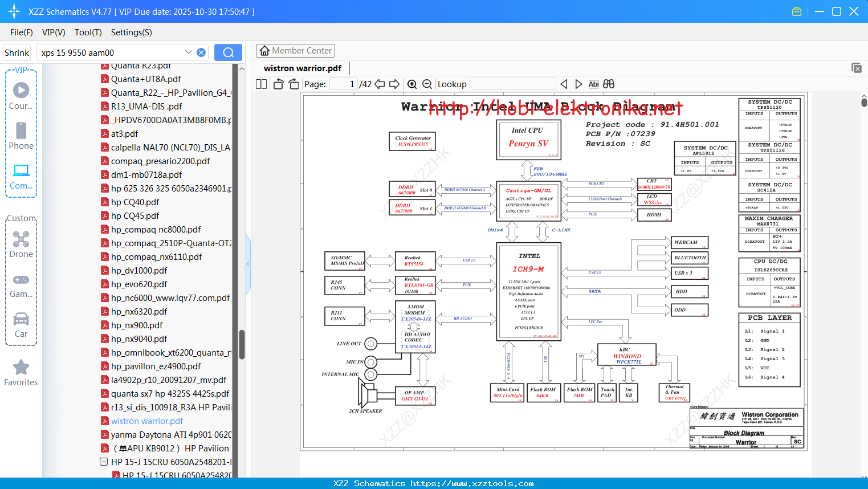The height and width of the screenshot is (489, 868).
Task: Click the Shrink button
Action: [x=17, y=52]
